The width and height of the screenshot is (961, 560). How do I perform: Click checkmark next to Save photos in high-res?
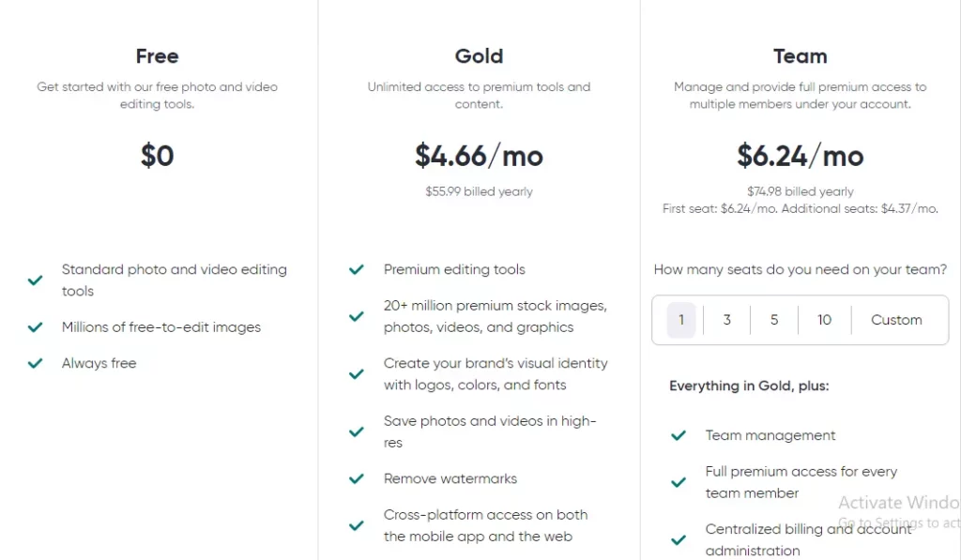(x=357, y=431)
